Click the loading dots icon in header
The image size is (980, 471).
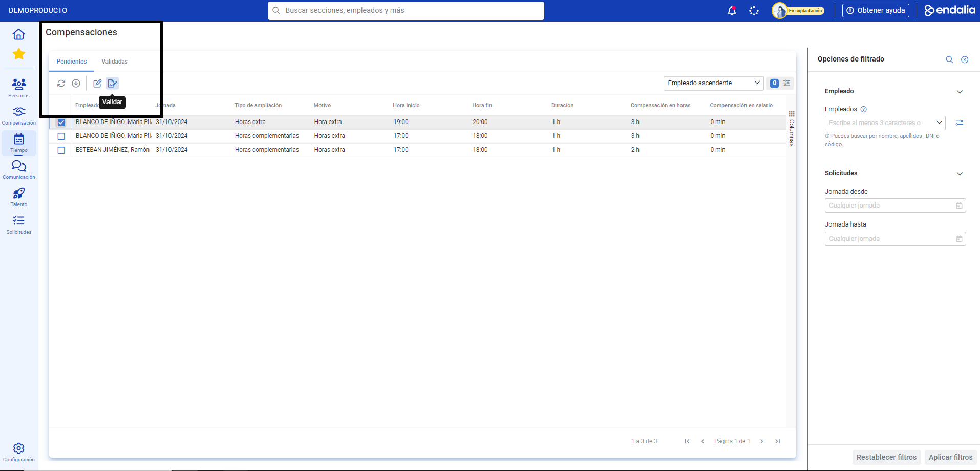754,11
